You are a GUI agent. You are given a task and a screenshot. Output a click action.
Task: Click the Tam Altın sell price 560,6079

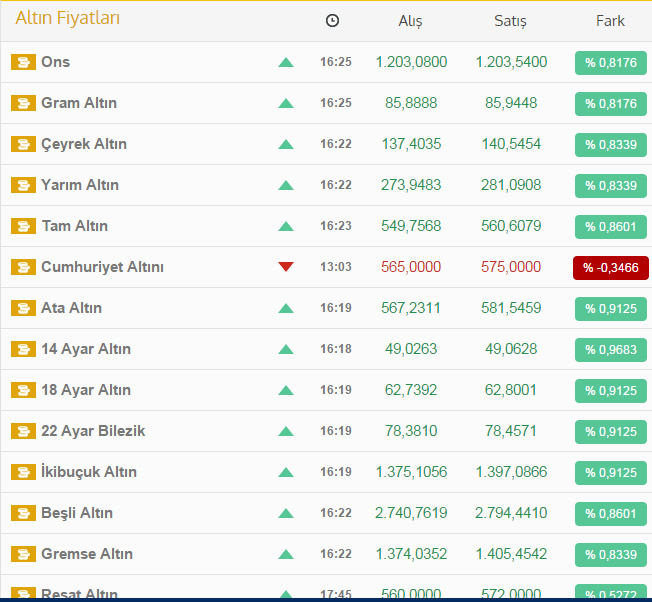coord(511,226)
